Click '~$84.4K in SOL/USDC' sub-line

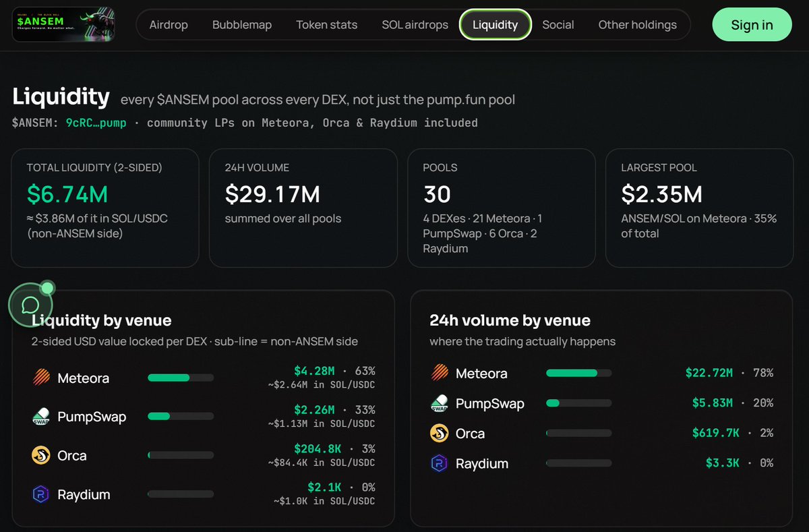coord(321,463)
